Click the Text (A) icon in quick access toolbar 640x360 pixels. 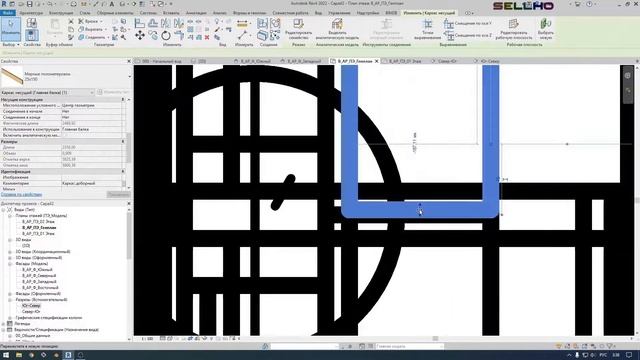point(111,4)
